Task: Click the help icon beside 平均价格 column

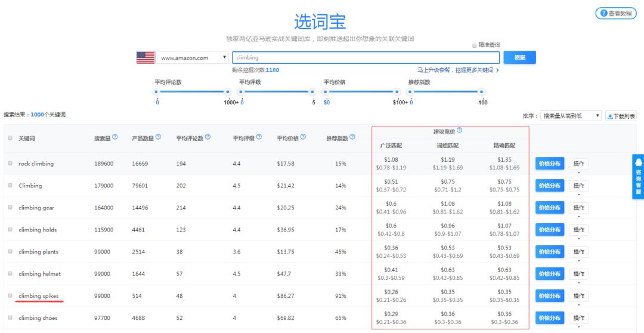Action: point(303,137)
